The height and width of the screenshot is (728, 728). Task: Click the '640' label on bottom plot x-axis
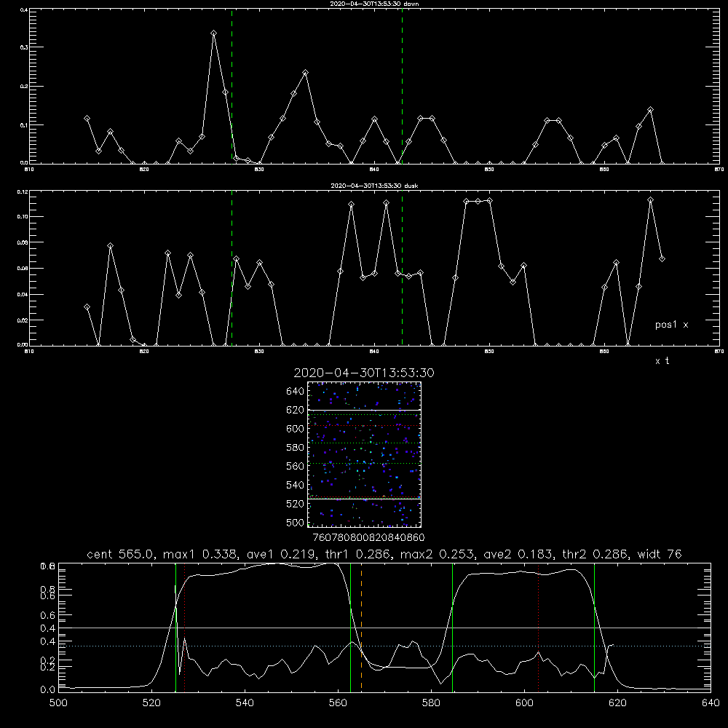pyautogui.click(x=711, y=703)
